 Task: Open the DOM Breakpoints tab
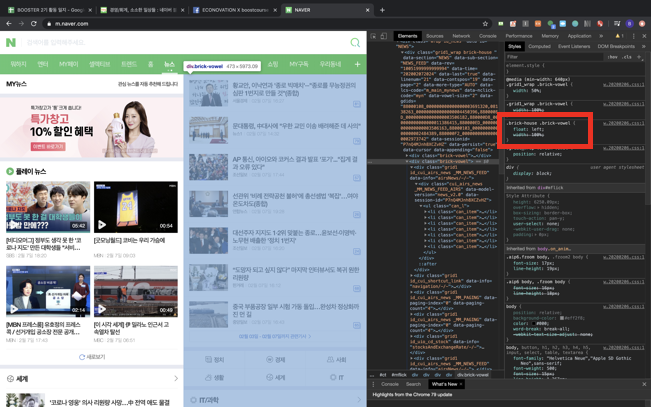click(x=616, y=47)
